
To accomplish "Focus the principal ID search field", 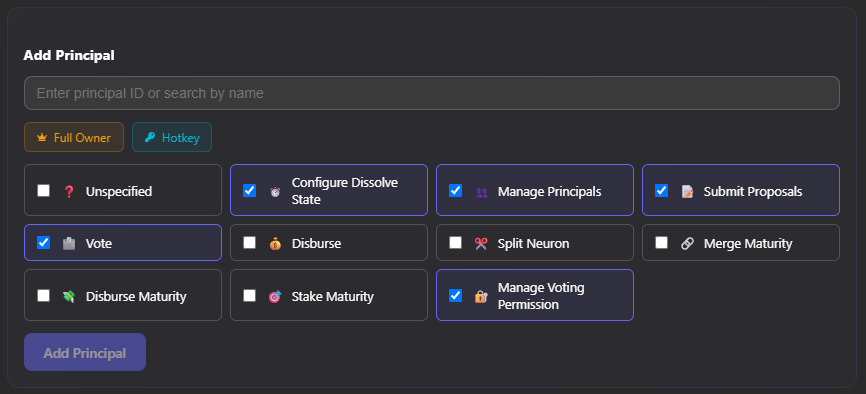I will 432,93.
